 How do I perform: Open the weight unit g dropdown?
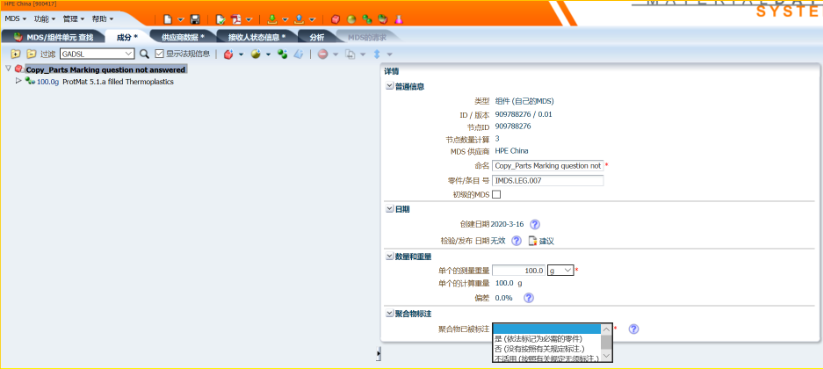(x=567, y=270)
